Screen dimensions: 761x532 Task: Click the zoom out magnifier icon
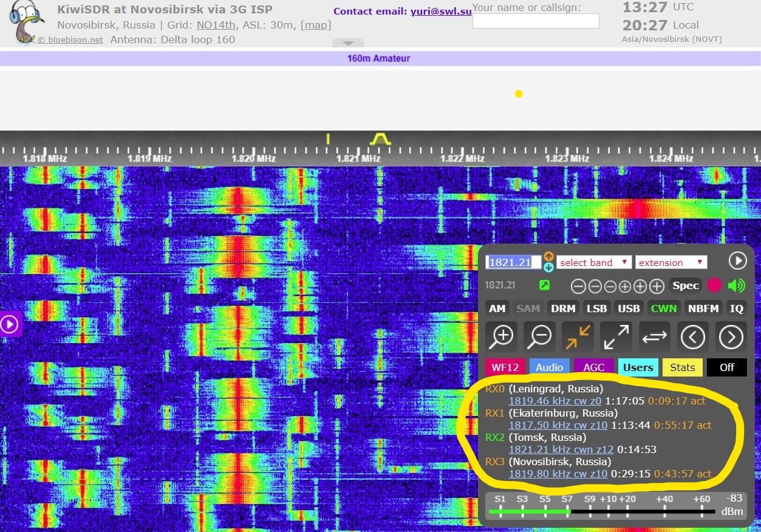point(539,336)
